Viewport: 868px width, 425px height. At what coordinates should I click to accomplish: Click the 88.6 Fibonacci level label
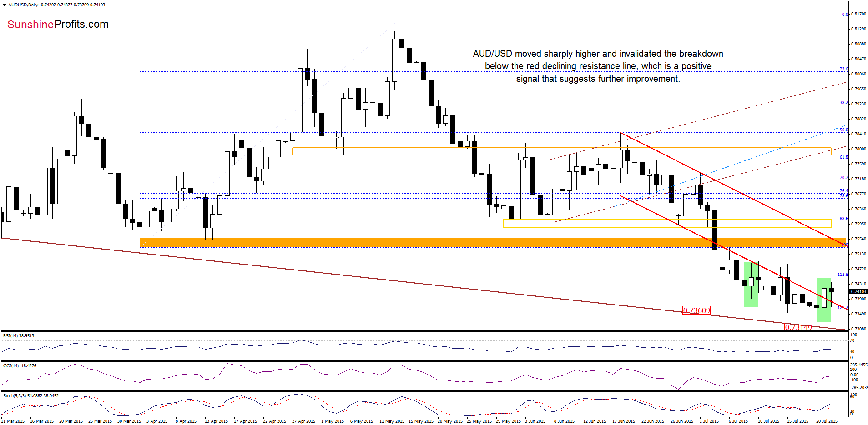844,219
